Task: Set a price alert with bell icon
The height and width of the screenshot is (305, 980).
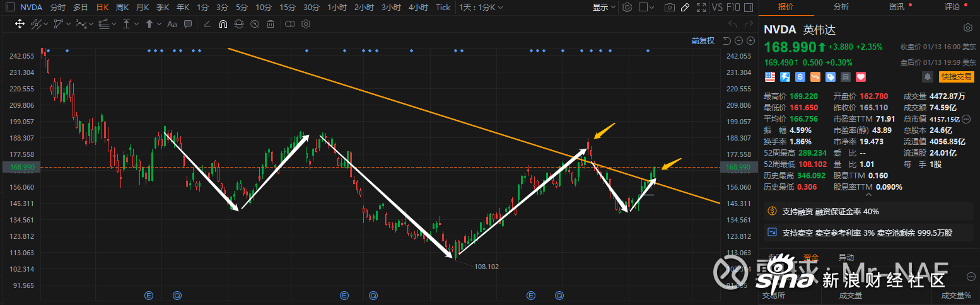Action: (x=928, y=77)
